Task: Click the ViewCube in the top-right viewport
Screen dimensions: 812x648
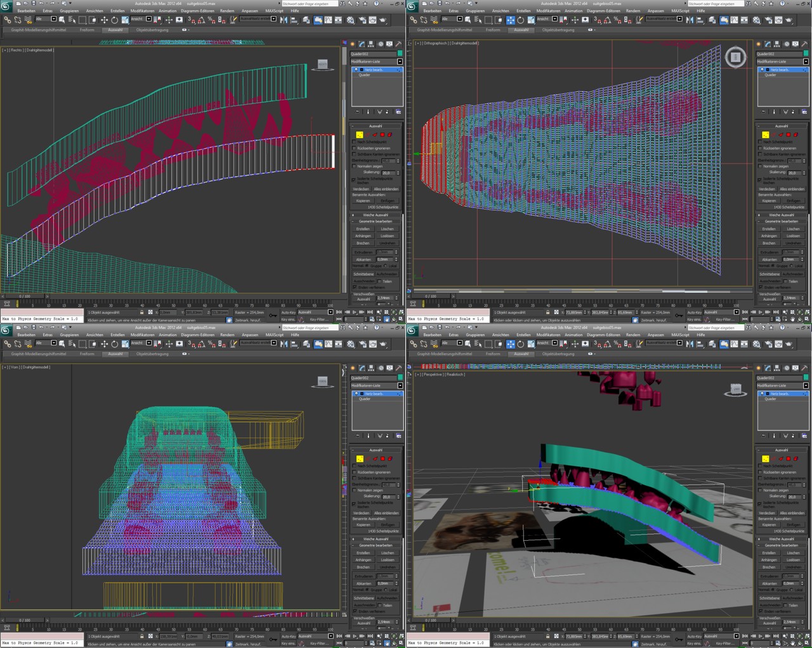Action: click(735, 58)
